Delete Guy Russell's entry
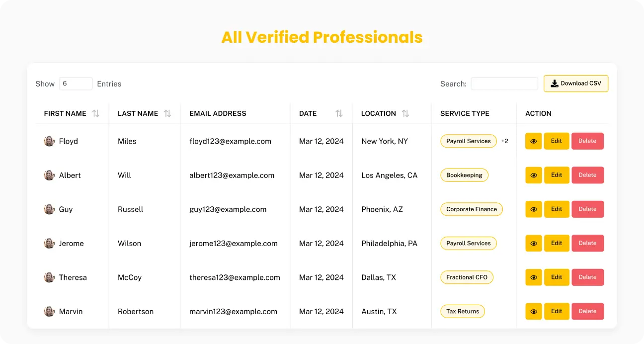This screenshot has width=644, height=344. [587, 209]
